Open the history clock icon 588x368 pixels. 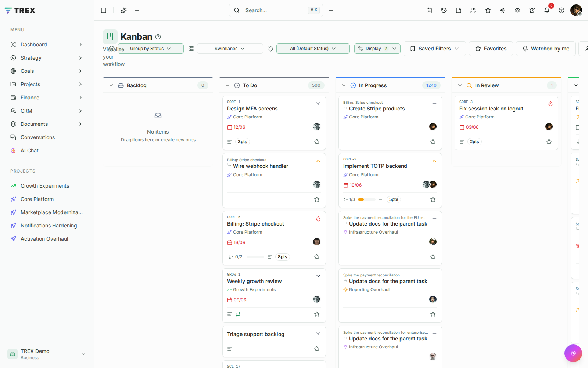pyautogui.click(x=444, y=10)
